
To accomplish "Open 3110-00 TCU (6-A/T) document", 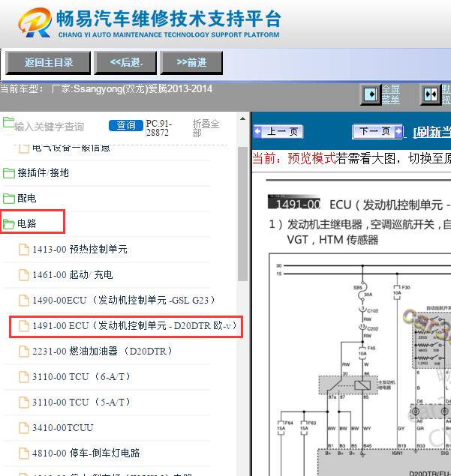I will coord(81,377).
